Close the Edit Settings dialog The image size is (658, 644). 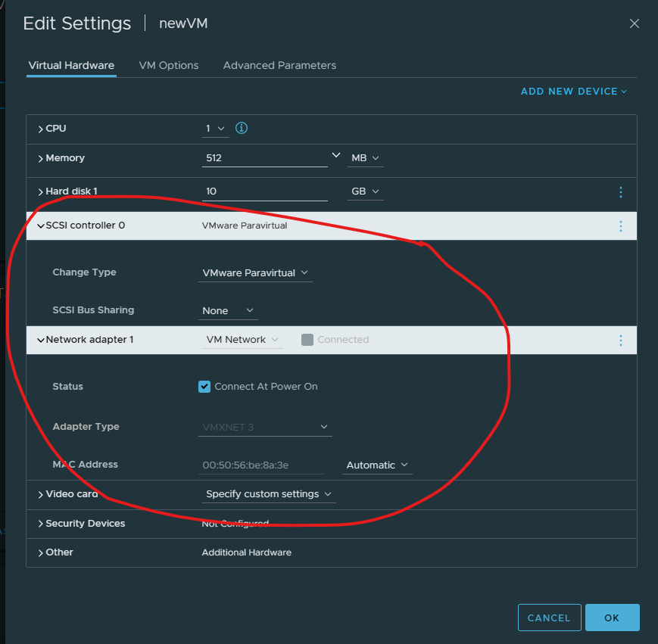coord(634,23)
